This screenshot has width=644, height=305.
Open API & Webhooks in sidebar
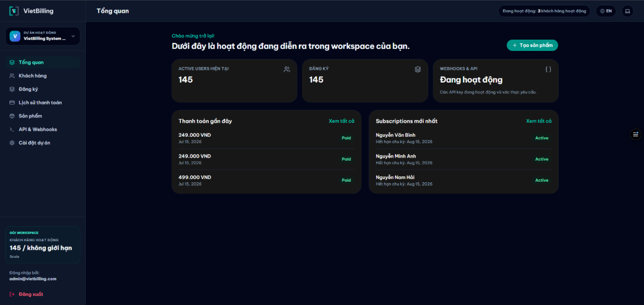click(43, 129)
